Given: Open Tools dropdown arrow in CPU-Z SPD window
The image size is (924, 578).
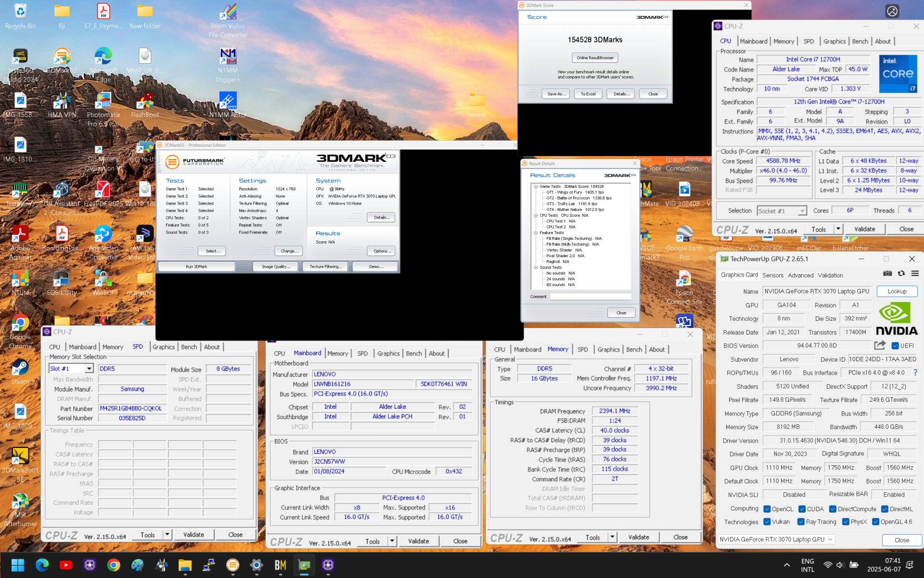Looking at the screenshot, I should [167, 535].
